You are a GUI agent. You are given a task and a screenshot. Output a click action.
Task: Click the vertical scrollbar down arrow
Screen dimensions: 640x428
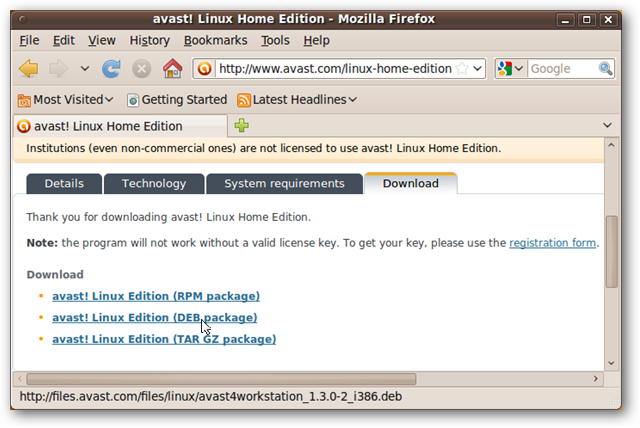click(611, 363)
